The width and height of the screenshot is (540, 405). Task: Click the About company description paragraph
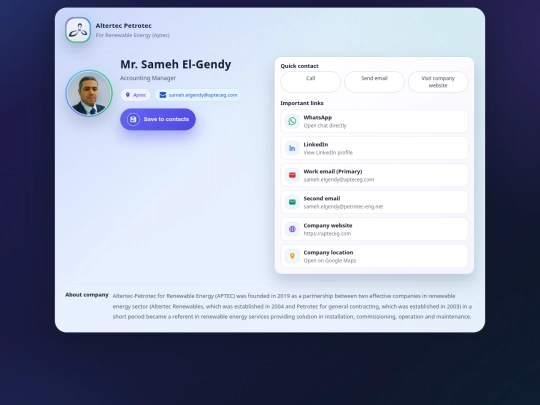[292, 306]
